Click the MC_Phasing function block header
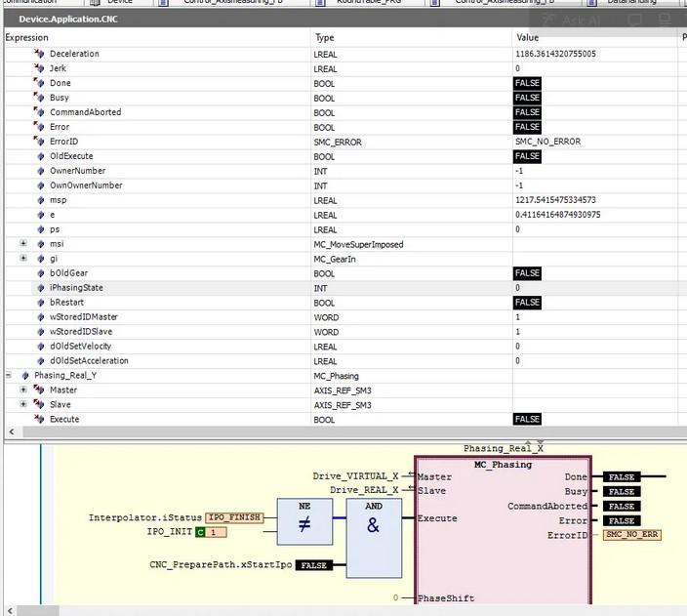The image size is (687, 616). [x=503, y=465]
